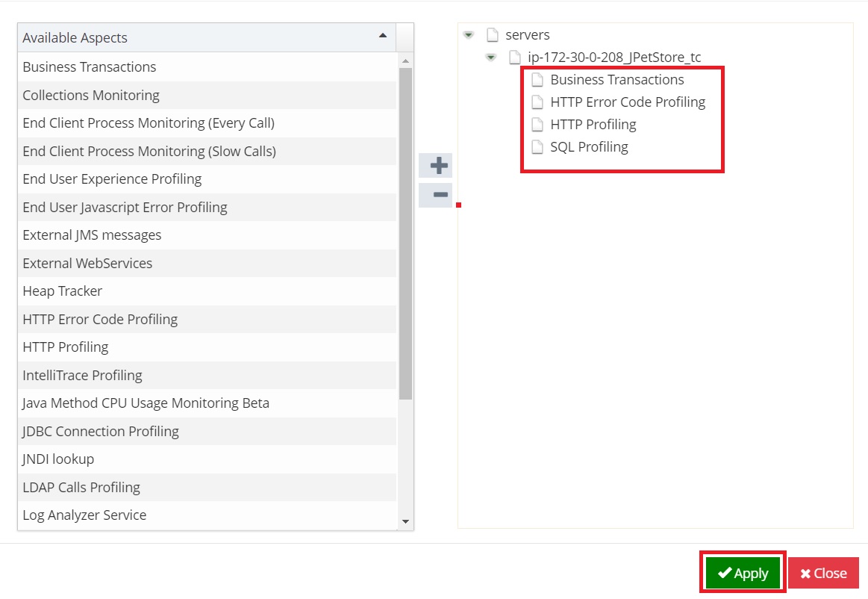
Task: Select Business Transactions in Available Aspects list
Action: (207, 67)
